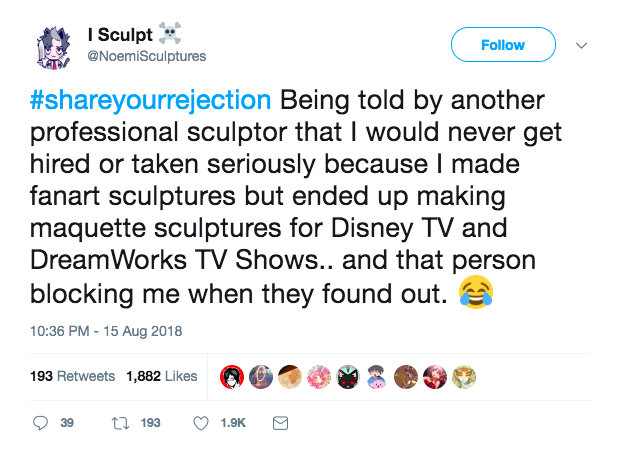This screenshot has height=454, width=622.
Task: Like the tweet with heart icon
Action: pyautogui.click(x=199, y=423)
